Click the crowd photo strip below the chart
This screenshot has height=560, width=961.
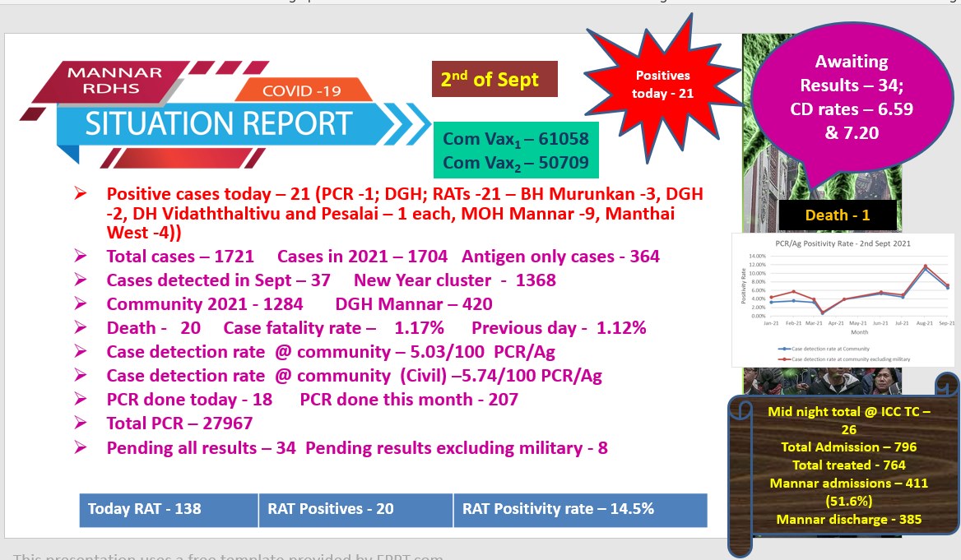[x=822, y=381]
